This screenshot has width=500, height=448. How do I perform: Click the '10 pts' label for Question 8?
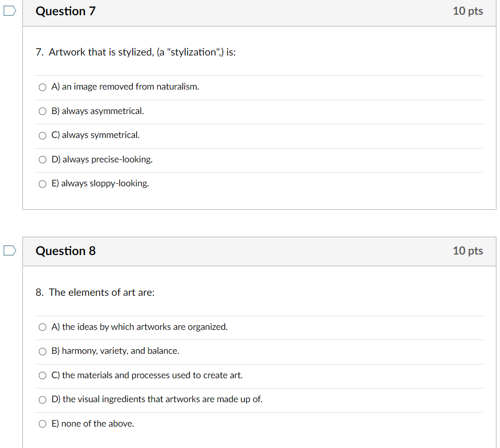pos(467,250)
